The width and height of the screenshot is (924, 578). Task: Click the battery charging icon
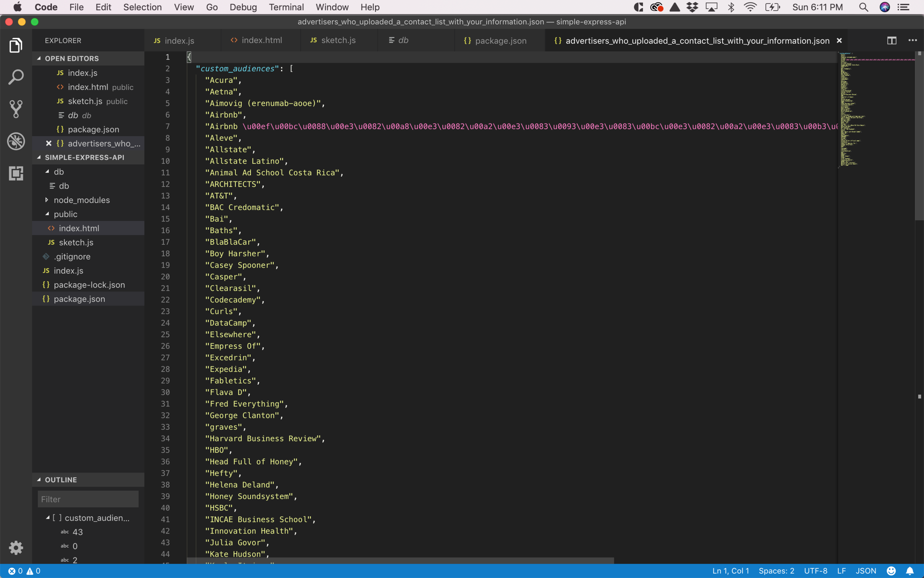coord(772,7)
